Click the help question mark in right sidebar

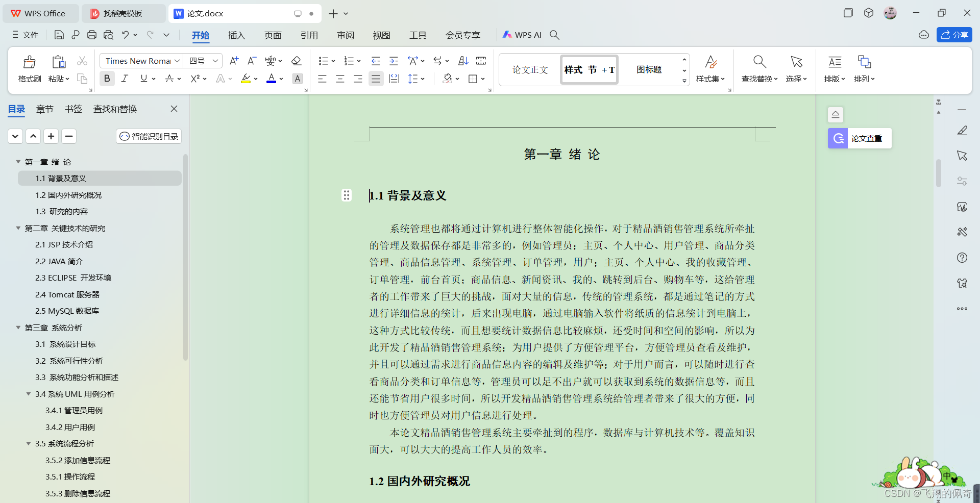(962, 258)
